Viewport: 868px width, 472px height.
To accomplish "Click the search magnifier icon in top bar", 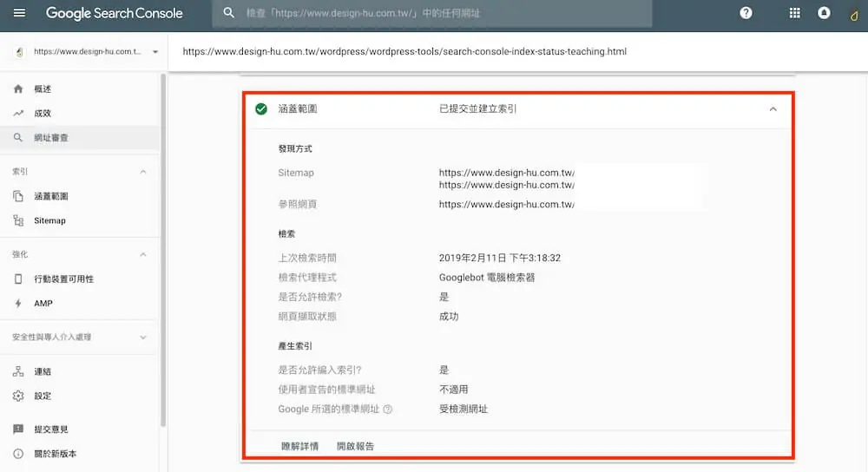I will click(228, 13).
